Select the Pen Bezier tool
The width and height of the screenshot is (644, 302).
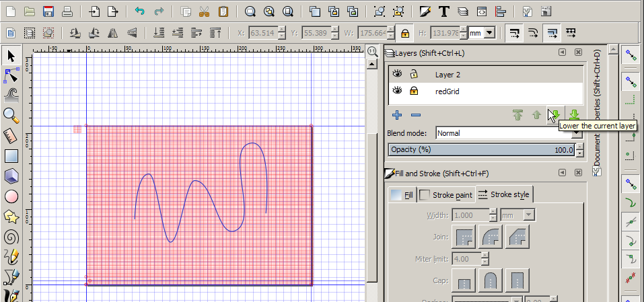(11, 277)
